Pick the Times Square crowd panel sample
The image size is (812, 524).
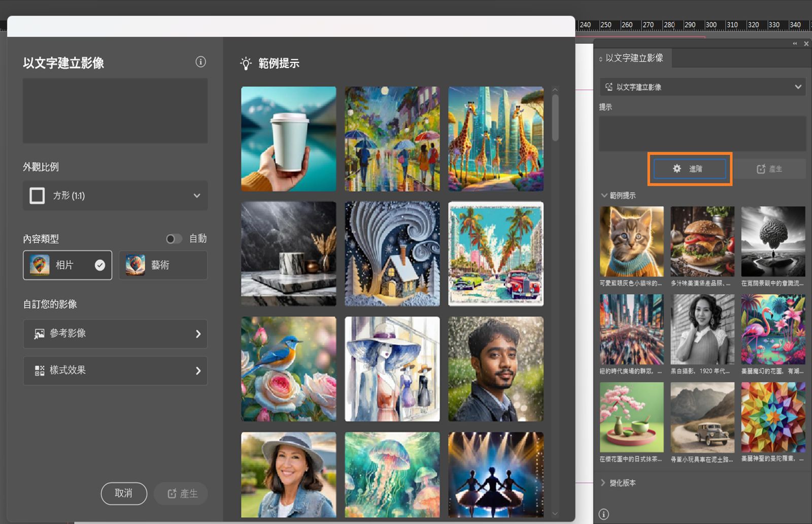632,329
